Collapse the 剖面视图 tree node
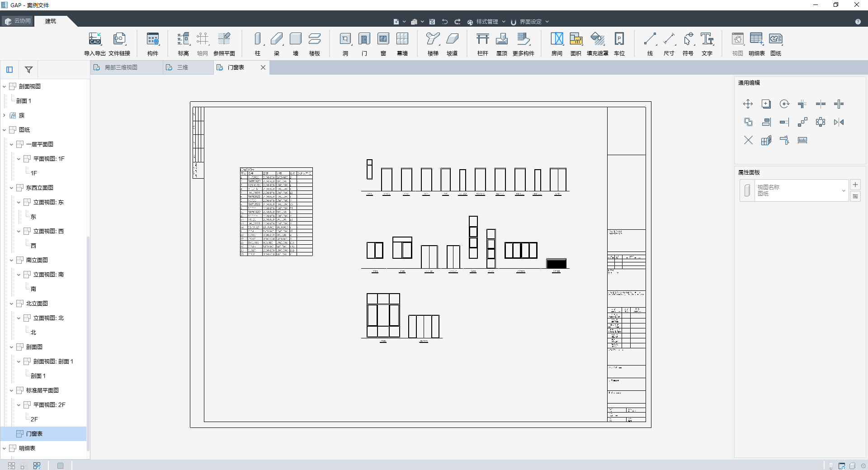 tap(4, 86)
